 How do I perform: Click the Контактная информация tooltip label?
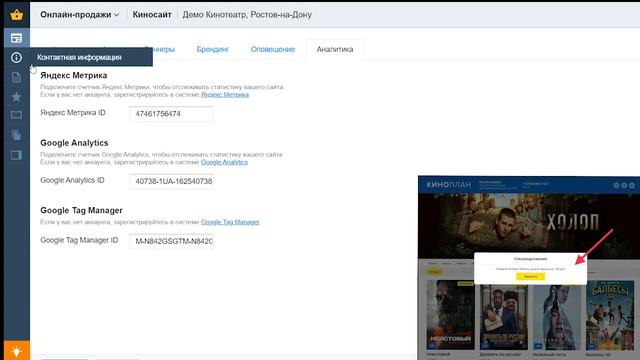tap(79, 58)
